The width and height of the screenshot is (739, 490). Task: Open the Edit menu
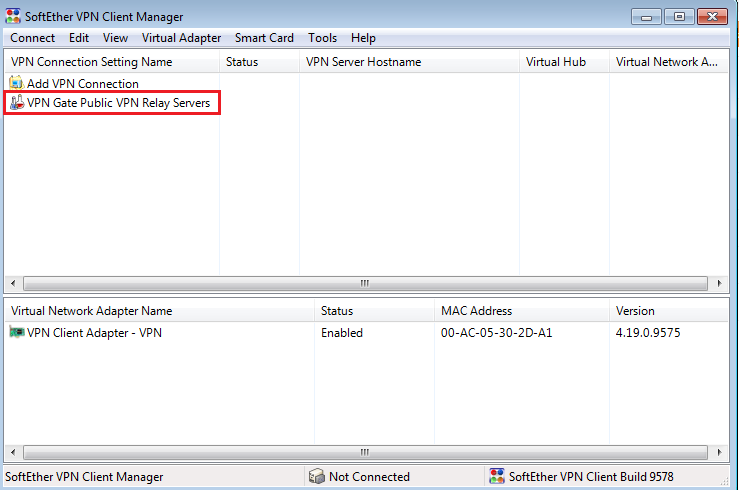79,38
